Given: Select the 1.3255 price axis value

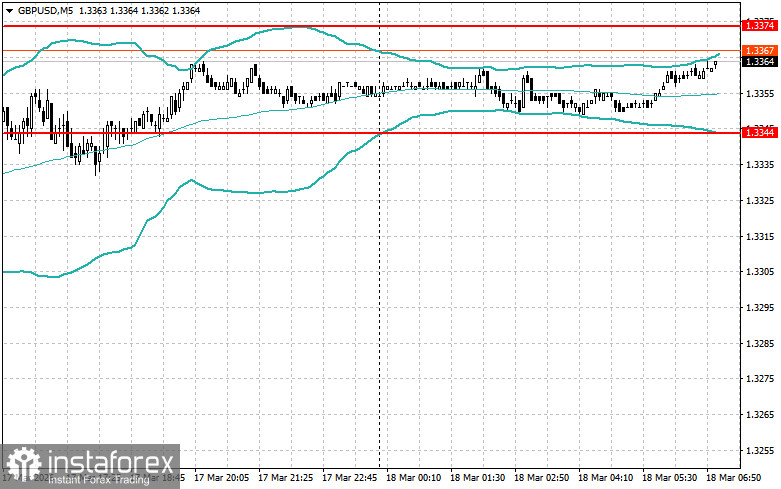Looking at the screenshot, I should point(760,451).
